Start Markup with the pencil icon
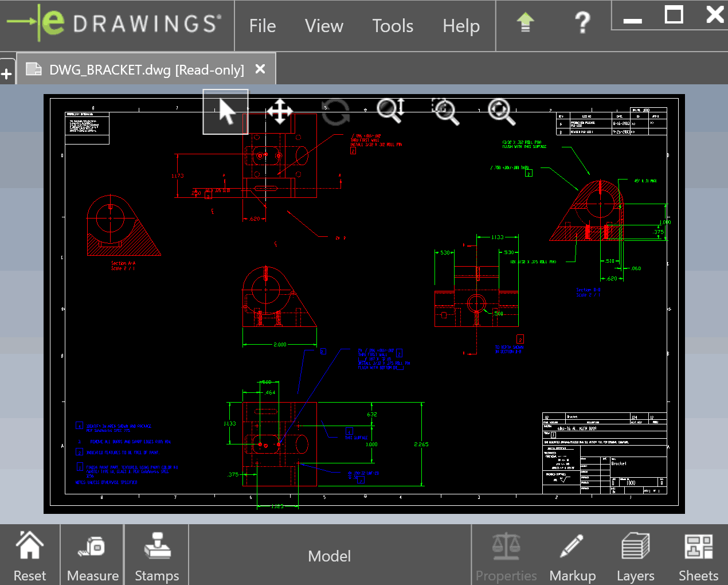728x585 pixels. coord(572,555)
